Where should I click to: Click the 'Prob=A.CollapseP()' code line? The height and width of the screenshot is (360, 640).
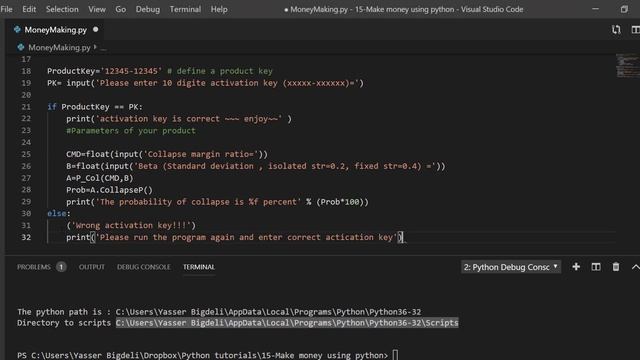tap(109, 190)
